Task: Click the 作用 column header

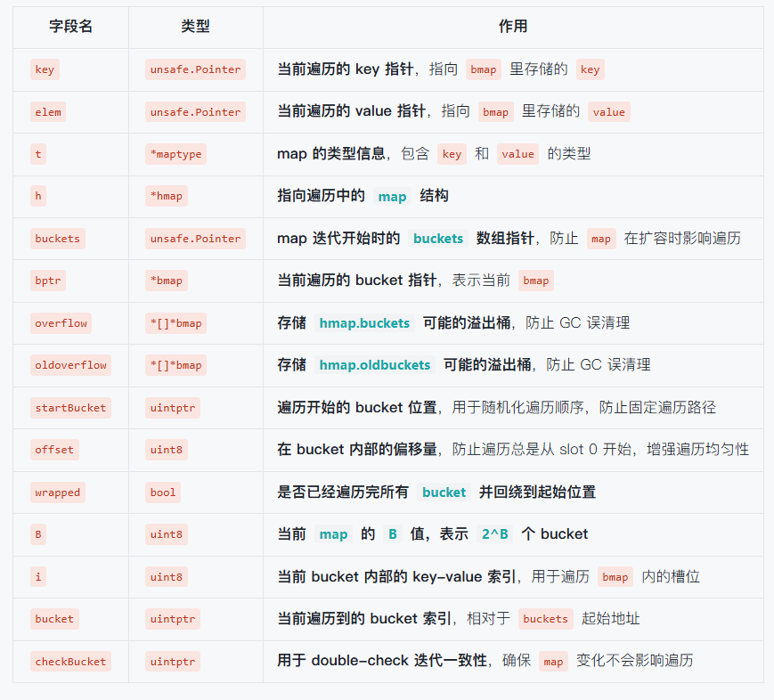Action: coord(513,26)
